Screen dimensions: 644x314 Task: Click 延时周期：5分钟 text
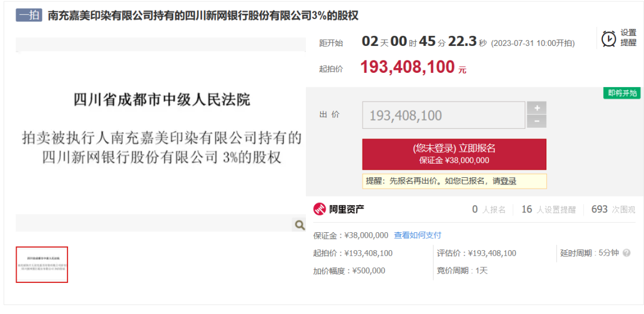coord(589,253)
